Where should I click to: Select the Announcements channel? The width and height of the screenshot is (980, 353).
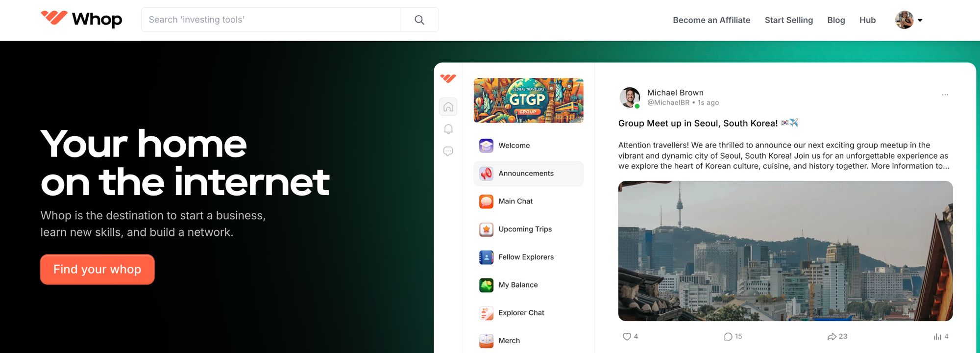[528, 174]
